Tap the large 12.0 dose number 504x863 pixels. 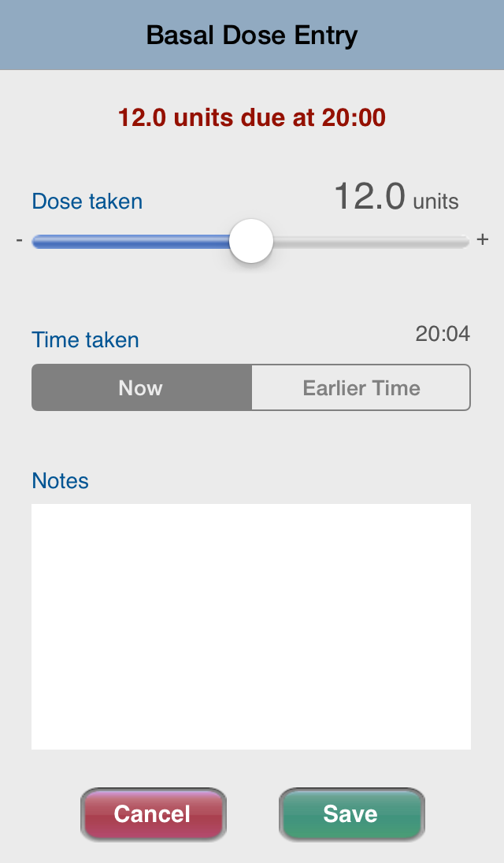[370, 197]
